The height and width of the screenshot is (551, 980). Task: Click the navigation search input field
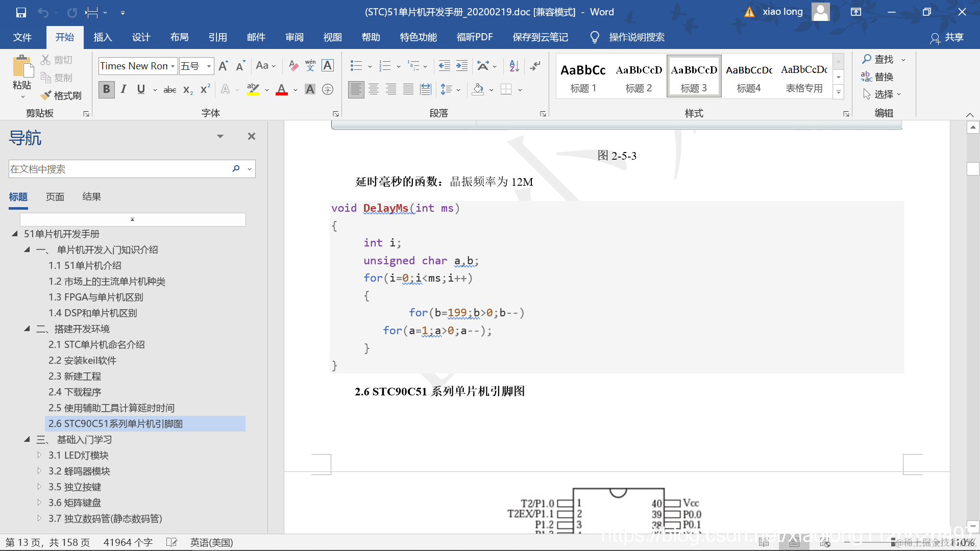[120, 169]
